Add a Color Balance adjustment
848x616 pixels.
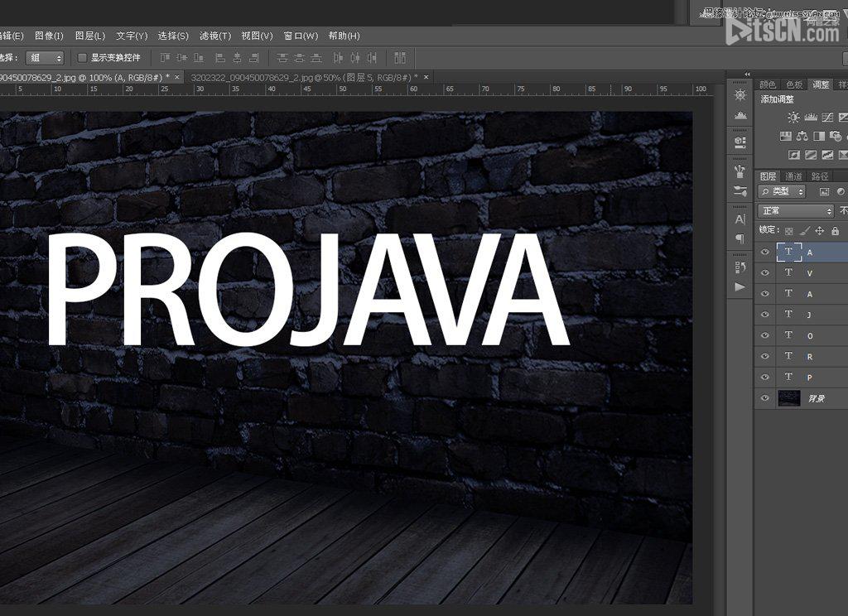(x=802, y=136)
